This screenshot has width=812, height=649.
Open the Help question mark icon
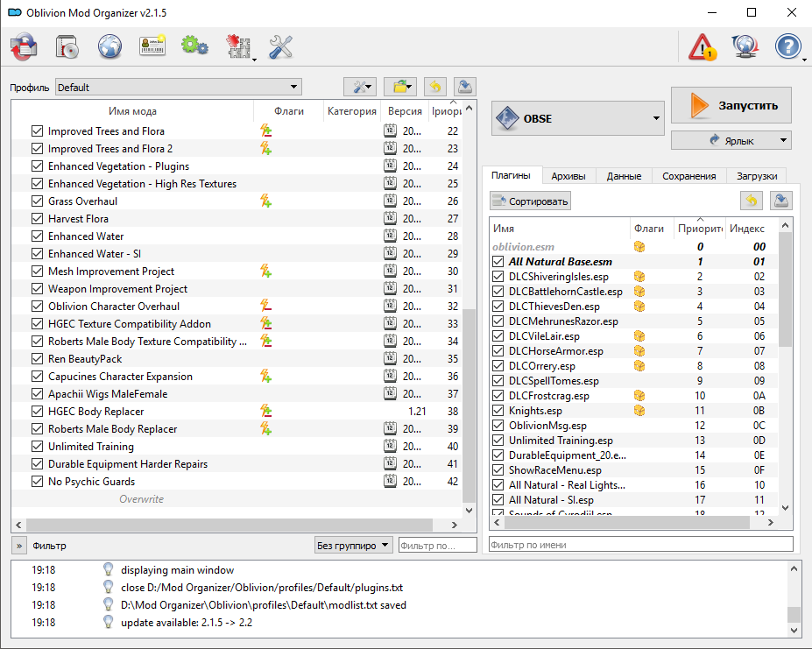pos(787,46)
